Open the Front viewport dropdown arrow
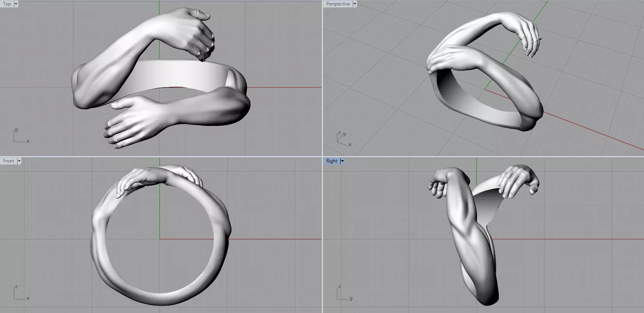This screenshot has height=313, width=644. tap(19, 161)
